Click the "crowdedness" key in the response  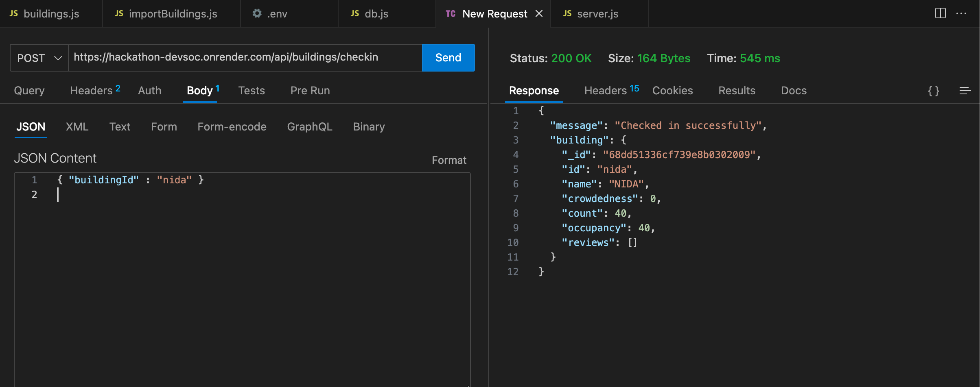(x=600, y=199)
